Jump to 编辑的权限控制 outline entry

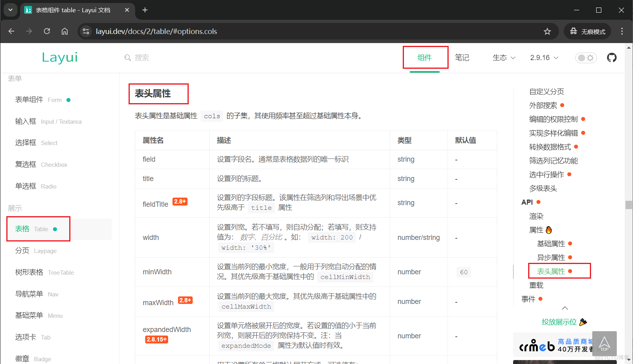tap(553, 119)
